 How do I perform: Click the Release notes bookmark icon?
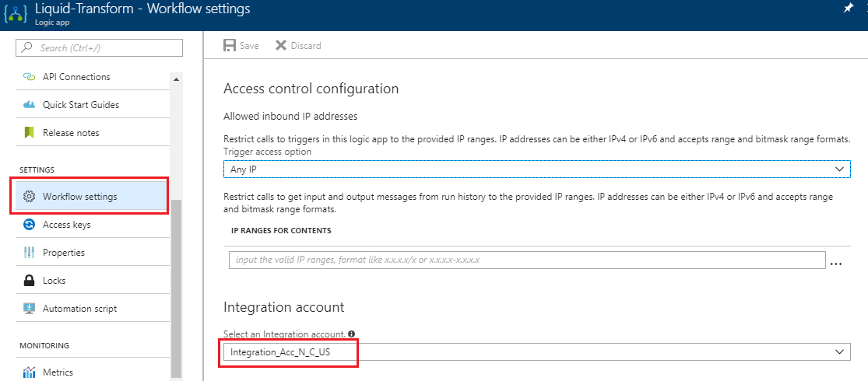[30, 133]
